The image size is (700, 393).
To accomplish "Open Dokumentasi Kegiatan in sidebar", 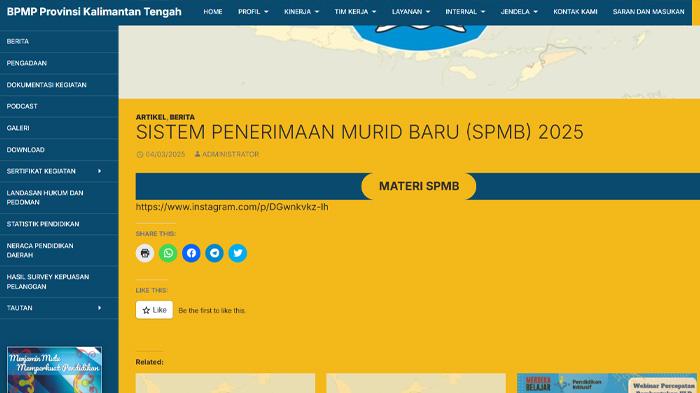I will (x=59, y=84).
